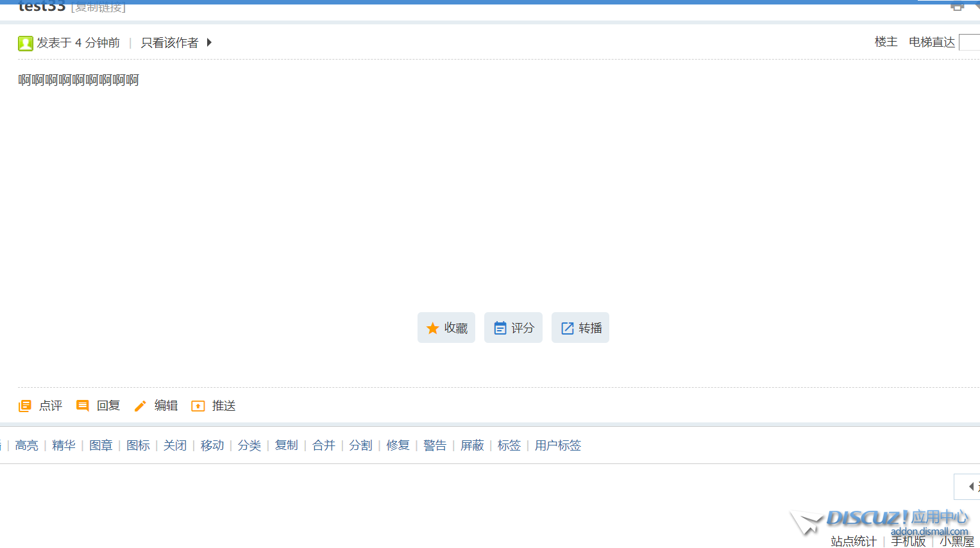Click the star icon on 收藏 button
This screenshot has height=548, width=980.
(433, 328)
